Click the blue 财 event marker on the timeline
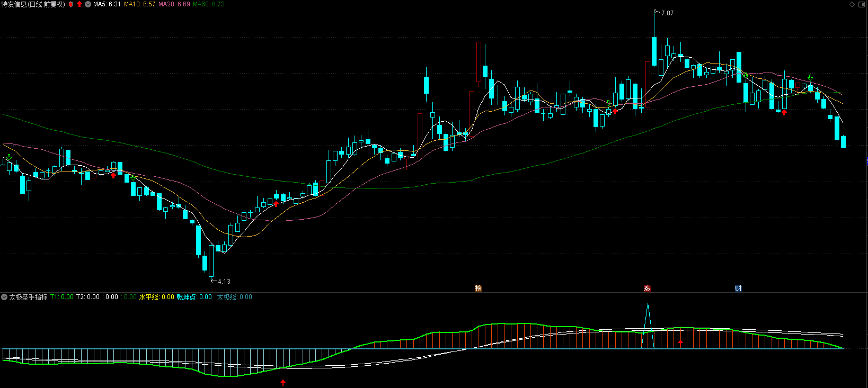Screen dimensions: 868x388 [x=738, y=288]
